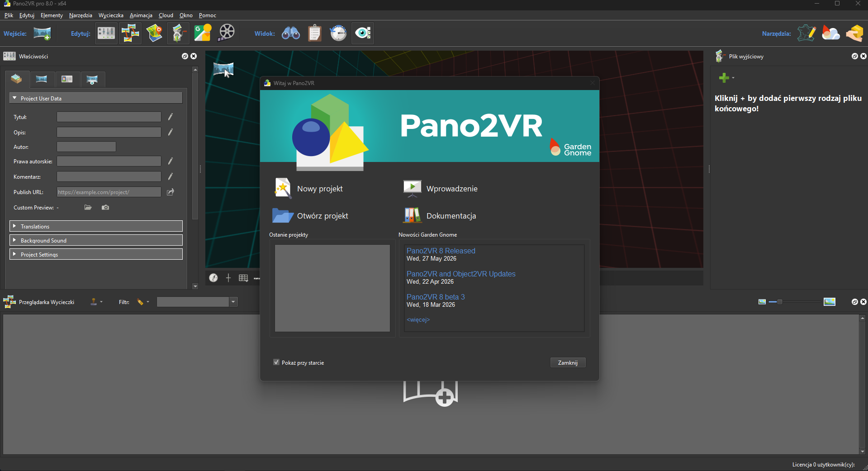Open the Wycieczka menu
Screen dimensions: 868x471
[111, 15]
